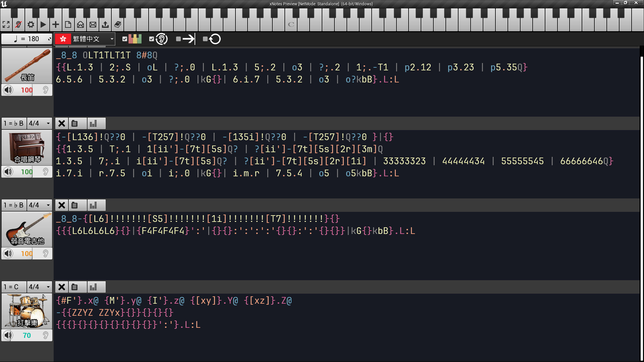Toggle the ear-loop listening checkbox
The image size is (644, 362).
[152, 39]
